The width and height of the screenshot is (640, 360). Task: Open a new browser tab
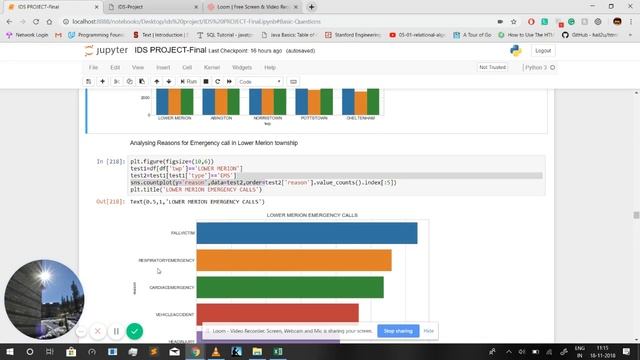point(311,7)
